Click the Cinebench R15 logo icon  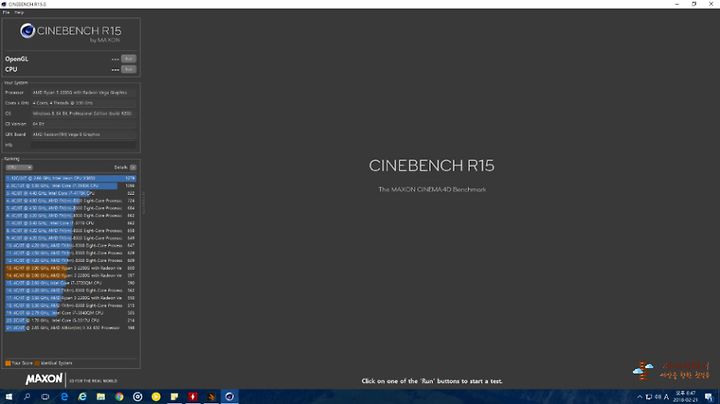click(x=28, y=31)
